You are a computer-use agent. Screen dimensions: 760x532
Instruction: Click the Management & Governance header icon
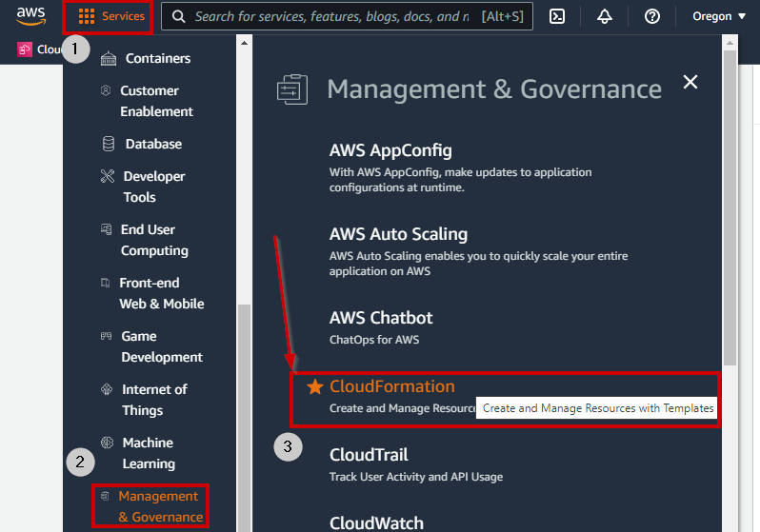point(292,89)
